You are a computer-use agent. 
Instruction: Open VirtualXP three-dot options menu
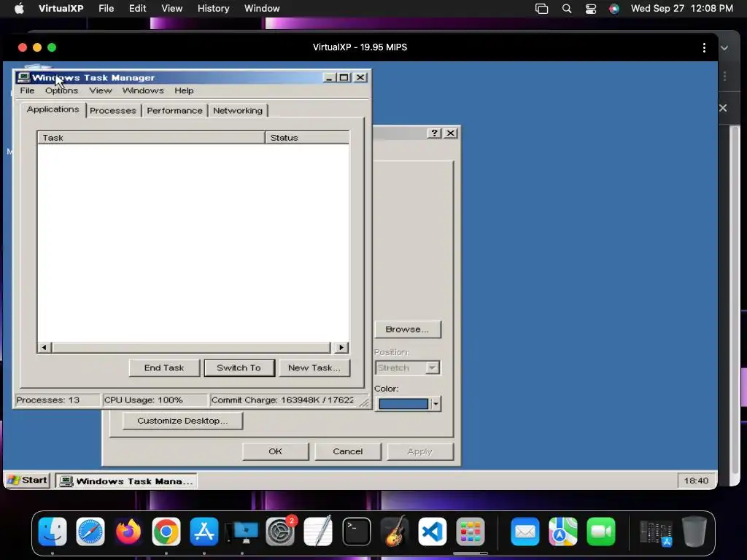click(704, 47)
